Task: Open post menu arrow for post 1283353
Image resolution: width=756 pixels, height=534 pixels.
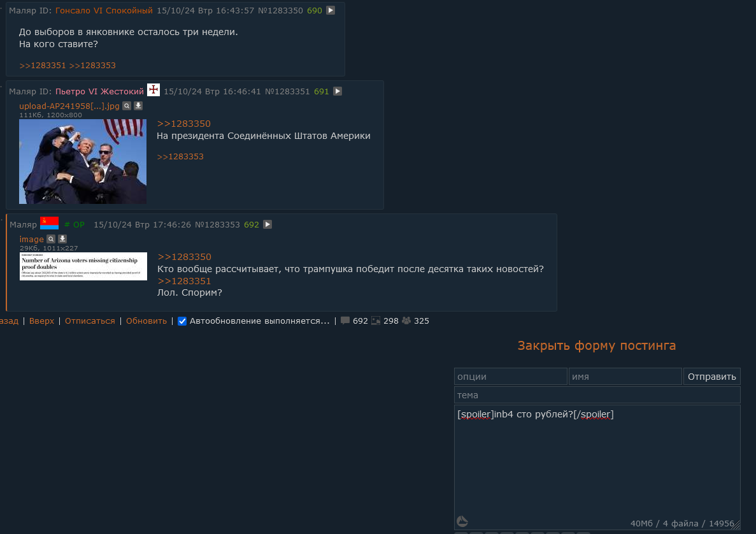Action: tap(267, 224)
